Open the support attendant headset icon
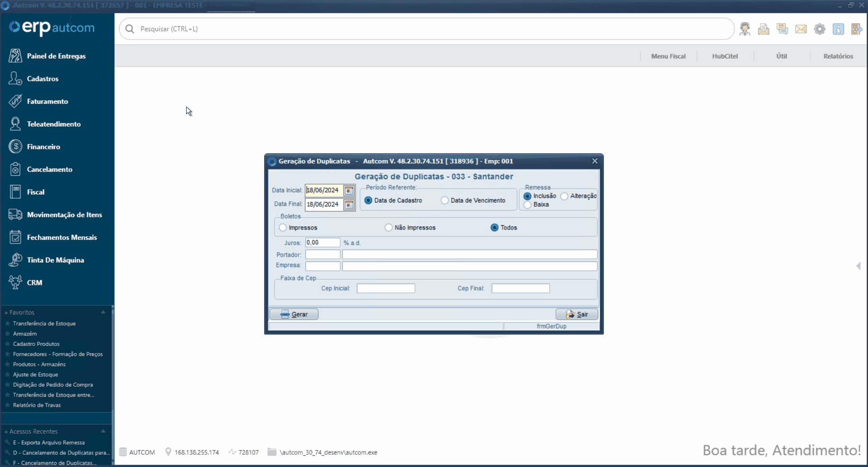The height and width of the screenshot is (467, 868). tap(745, 29)
